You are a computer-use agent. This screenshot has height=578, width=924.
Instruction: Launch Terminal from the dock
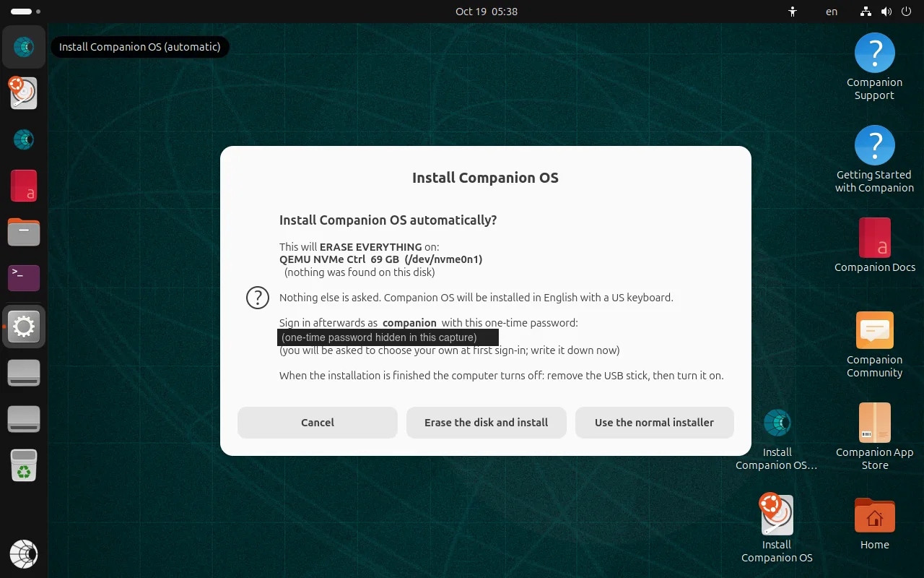coord(24,278)
